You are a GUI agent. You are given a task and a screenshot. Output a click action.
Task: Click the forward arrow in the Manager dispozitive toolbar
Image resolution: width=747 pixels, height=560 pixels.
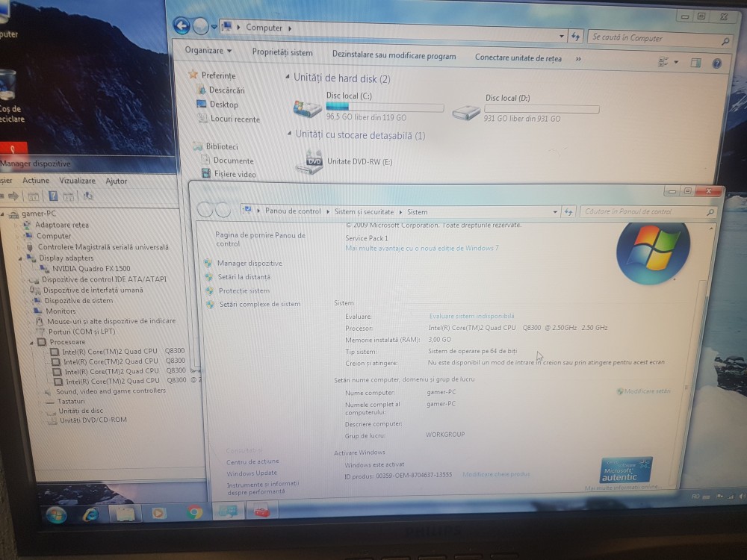[x=13, y=195]
